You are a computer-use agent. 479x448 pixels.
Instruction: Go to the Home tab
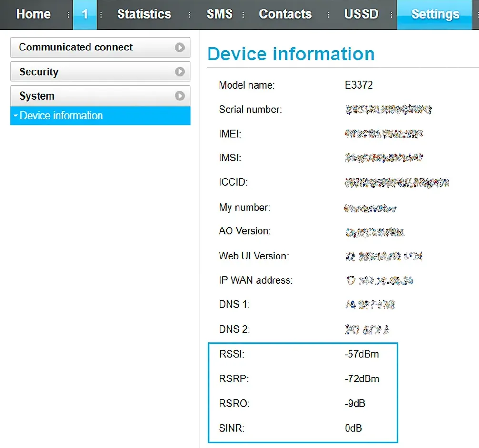pyautogui.click(x=33, y=14)
